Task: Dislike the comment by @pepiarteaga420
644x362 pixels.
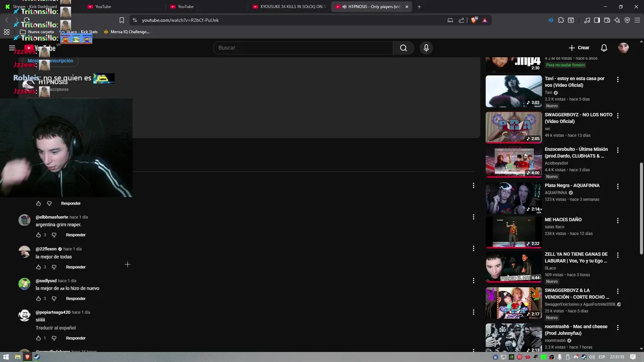Action: pyautogui.click(x=54, y=338)
